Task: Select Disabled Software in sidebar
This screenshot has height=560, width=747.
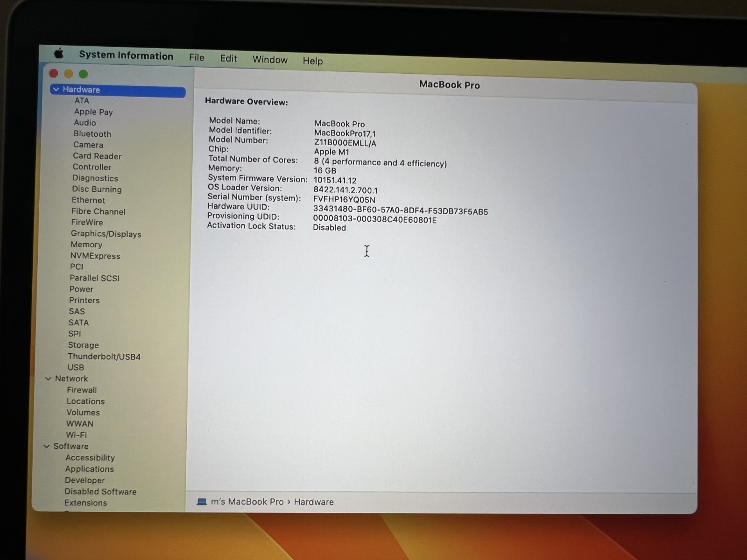Action: tap(101, 491)
